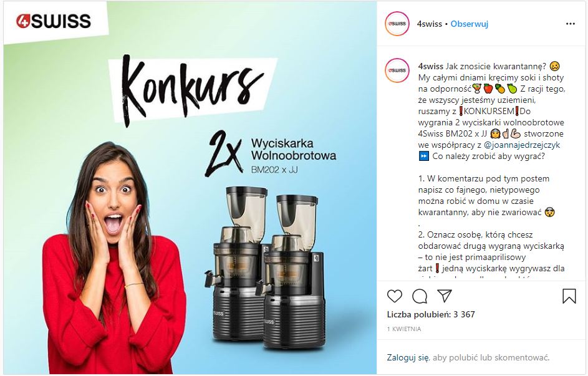Click the juicer product picture
Image resolution: width=588 pixels, height=376 pixels.
click(267, 268)
